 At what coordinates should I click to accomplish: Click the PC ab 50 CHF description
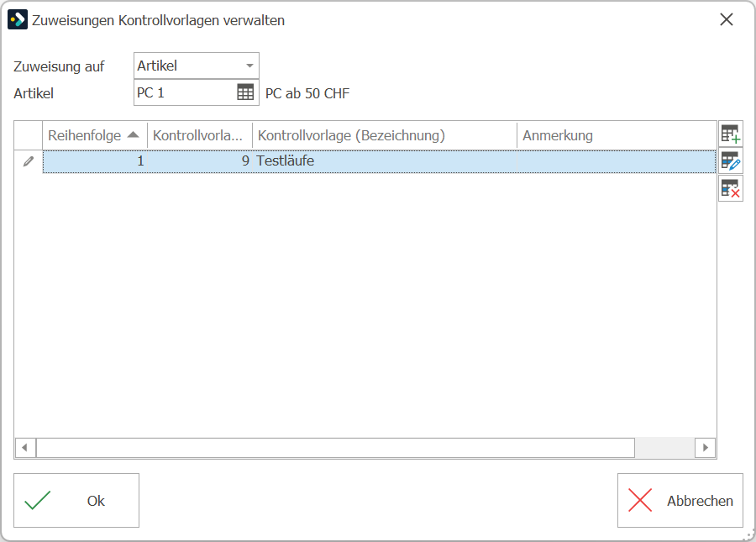click(307, 93)
